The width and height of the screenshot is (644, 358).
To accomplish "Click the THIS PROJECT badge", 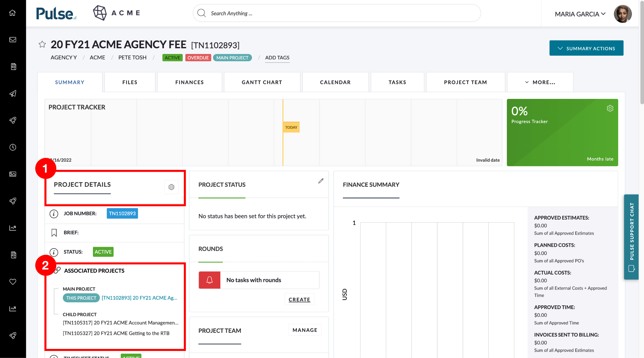I will [x=81, y=298].
